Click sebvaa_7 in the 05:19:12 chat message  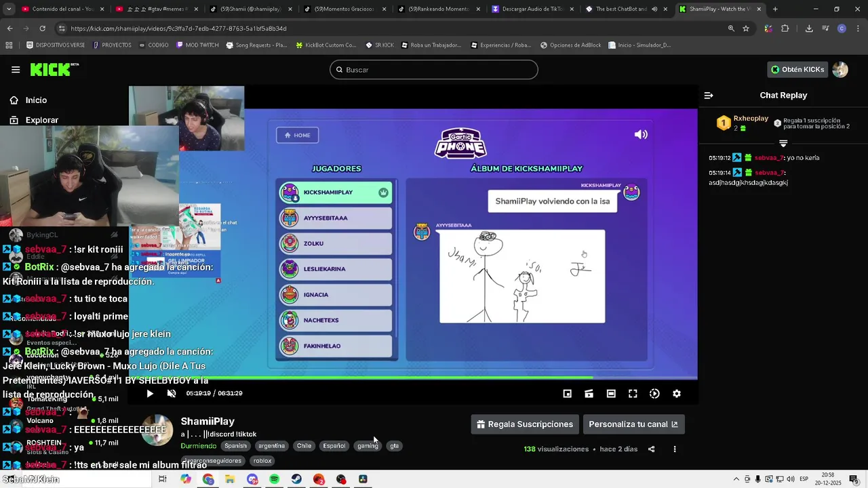769,158
